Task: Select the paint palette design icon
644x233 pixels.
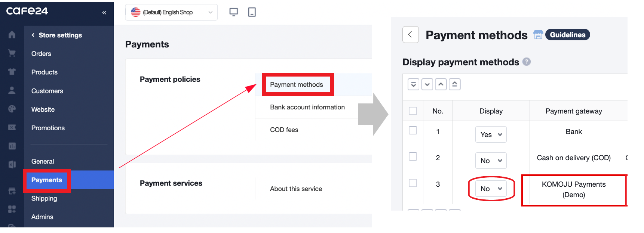Action: click(x=12, y=109)
